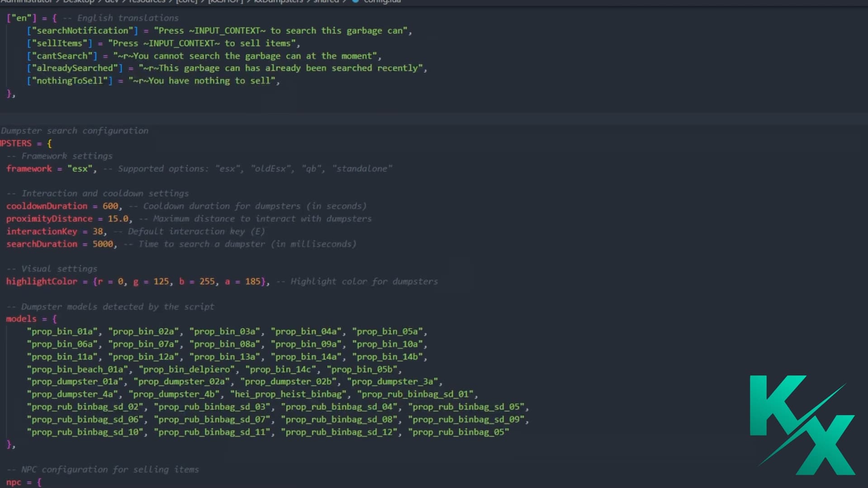
Task: Open the config.lua breadcrumb segment
Action: [x=382, y=1]
